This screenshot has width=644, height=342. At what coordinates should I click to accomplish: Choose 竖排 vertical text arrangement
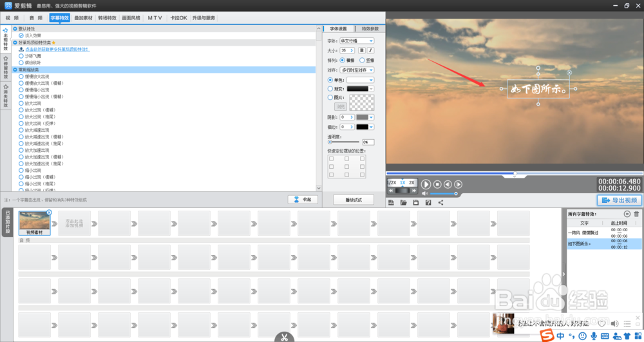(362, 61)
